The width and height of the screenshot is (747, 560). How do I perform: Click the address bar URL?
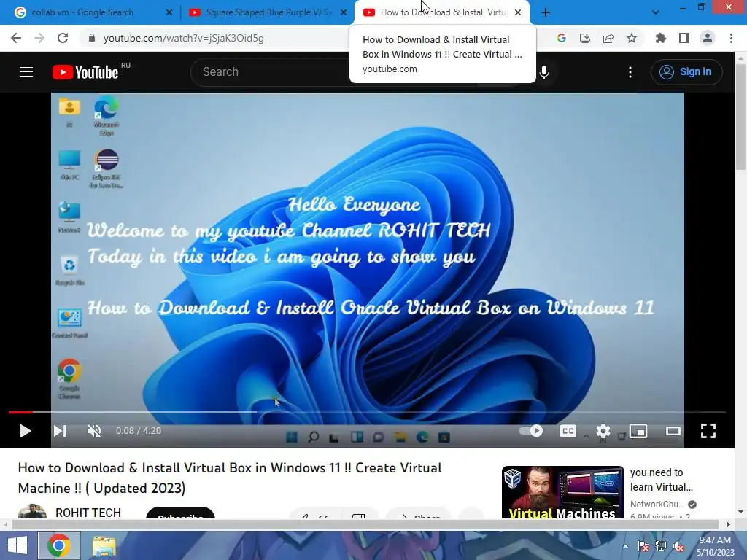(x=183, y=38)
